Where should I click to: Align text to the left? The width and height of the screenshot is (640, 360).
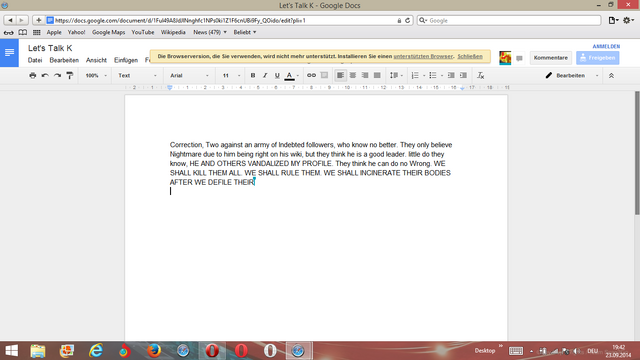click(340, 76)
